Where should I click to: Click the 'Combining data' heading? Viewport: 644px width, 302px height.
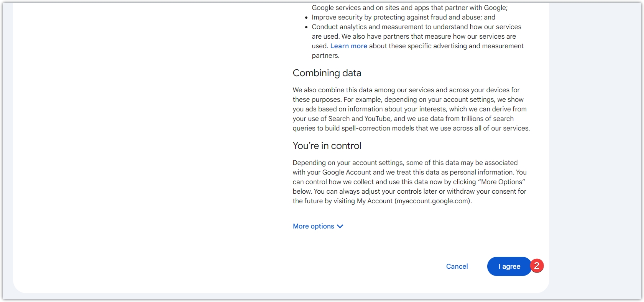coord(327,73)
